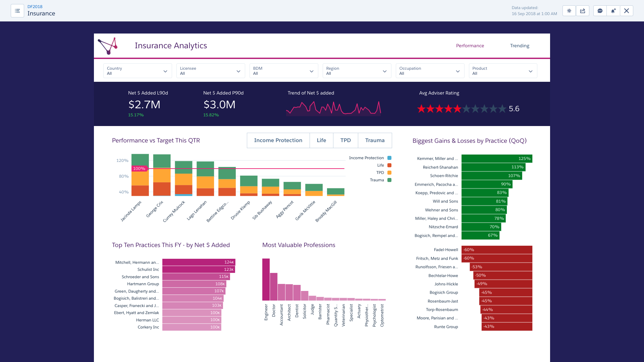Click the fifth star in Adviser Rating
The image size is (644, 362).
coord(458,109)
